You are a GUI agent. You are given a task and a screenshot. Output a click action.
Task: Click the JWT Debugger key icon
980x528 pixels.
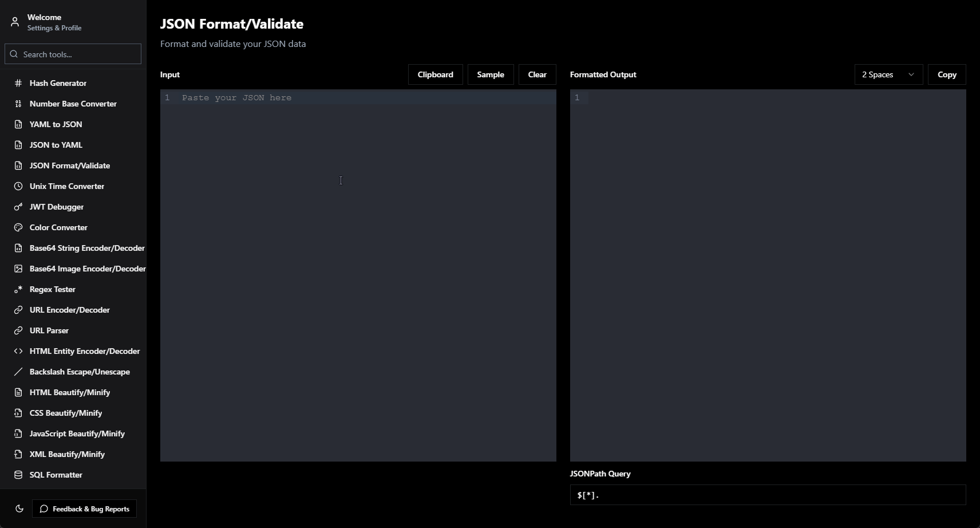(x=18, y=207)
